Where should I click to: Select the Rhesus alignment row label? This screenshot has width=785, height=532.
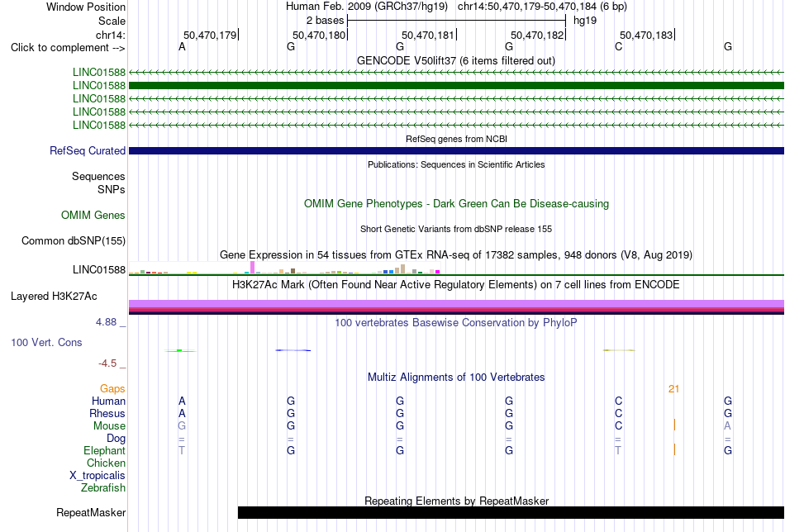(107, 413)
